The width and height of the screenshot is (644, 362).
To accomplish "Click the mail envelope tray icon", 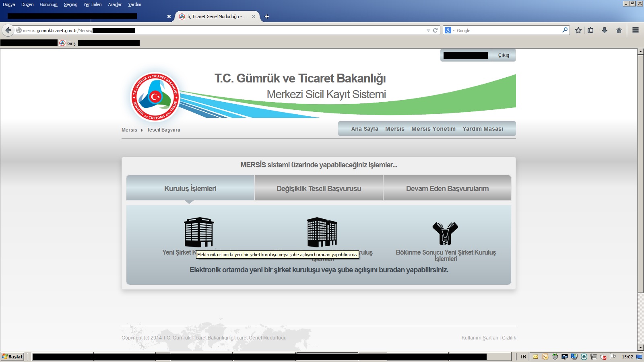I will point(535,357).
